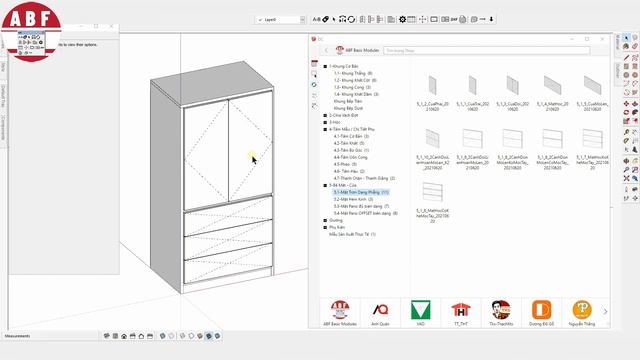
Task: Click the right chevron after library logos
Action: 605,311
